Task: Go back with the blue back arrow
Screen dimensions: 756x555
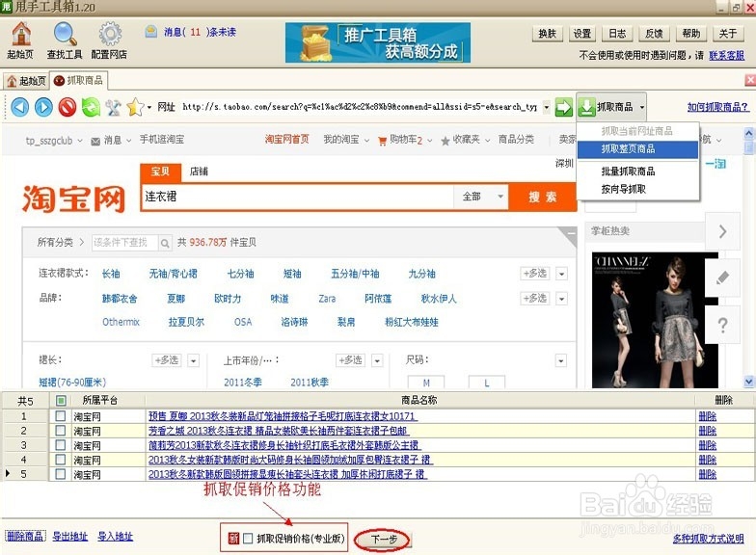Action: (x=19, y=106)
